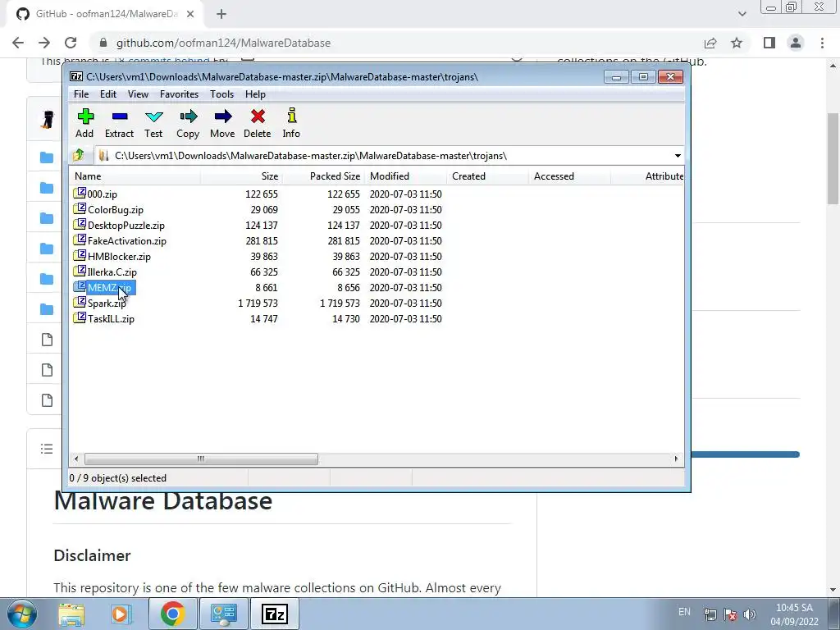Viewport: 840px width, 630px height.
Task: Sort files by the Size column
Action: pos(242,176)
